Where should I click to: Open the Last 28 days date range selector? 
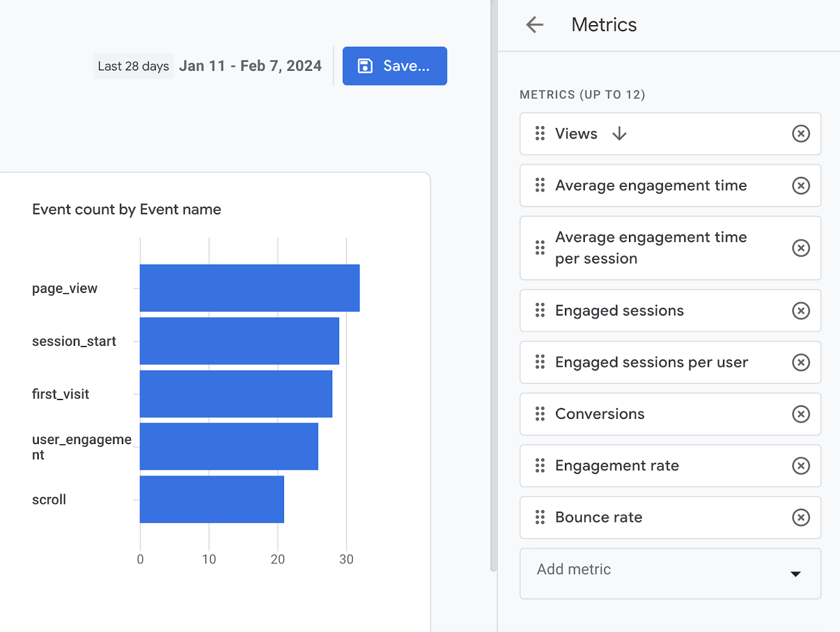(133, 66)
